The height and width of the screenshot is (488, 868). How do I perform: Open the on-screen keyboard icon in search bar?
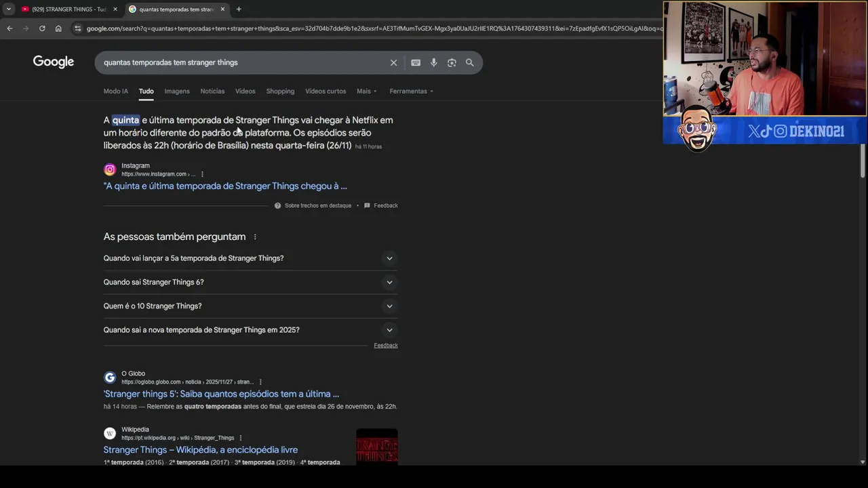pos(416,62)
